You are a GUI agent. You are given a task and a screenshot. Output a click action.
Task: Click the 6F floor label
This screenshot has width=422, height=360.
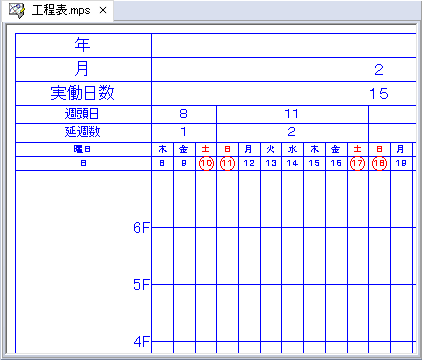click(141, 228)
